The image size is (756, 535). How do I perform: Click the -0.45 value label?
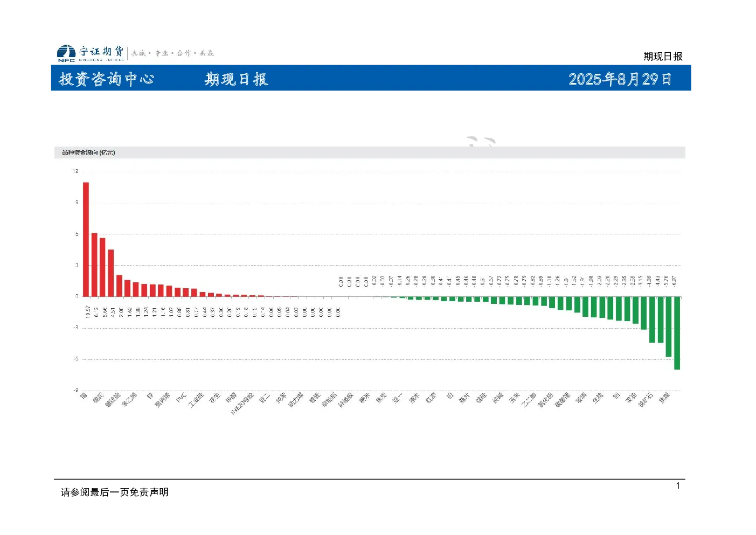coord(457,281)
